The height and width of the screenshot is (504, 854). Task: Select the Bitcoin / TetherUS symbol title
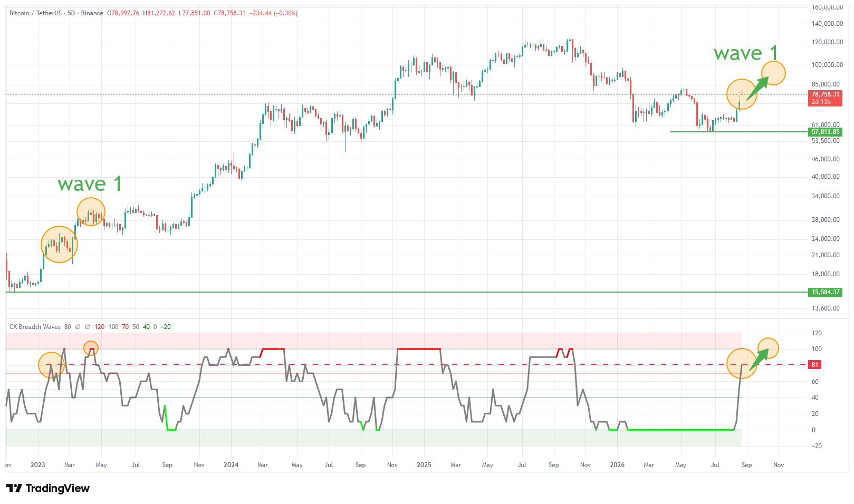tap(36, 13)
